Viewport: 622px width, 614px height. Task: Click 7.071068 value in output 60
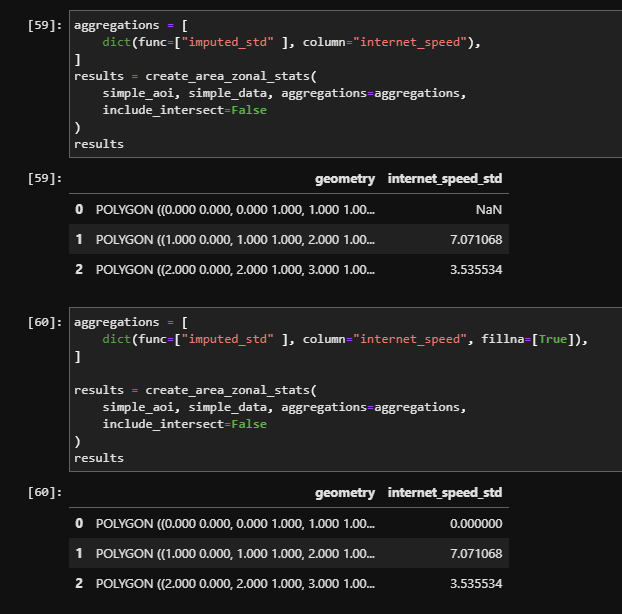[x=476, y=554]
